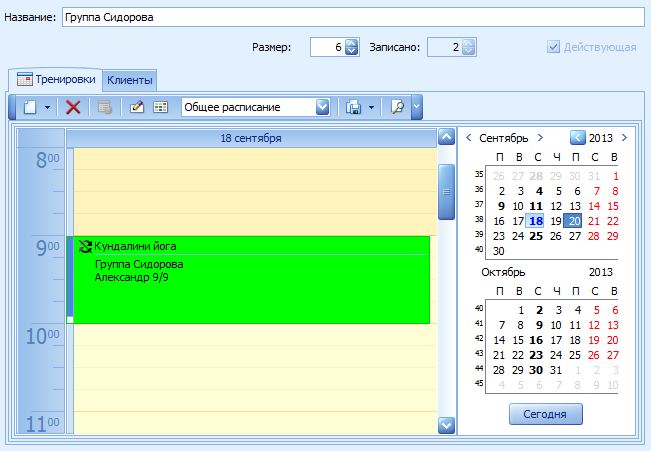
Task: Click the Сентябрь month title
Action: (x=504, y=138)
